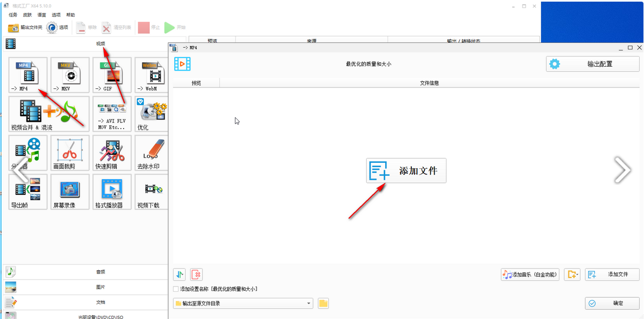Click the 输出配置 button

pos(592,64)
